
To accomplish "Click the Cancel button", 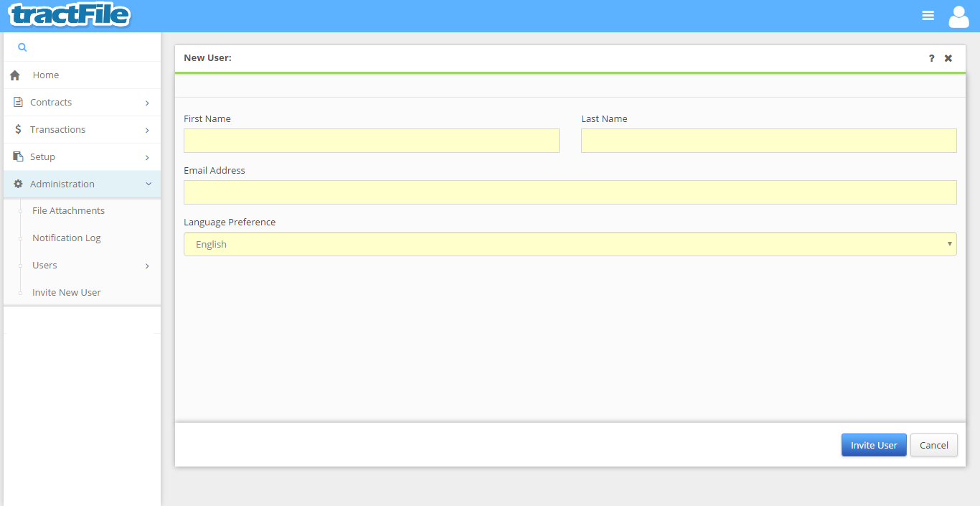I will coord(933,445).
